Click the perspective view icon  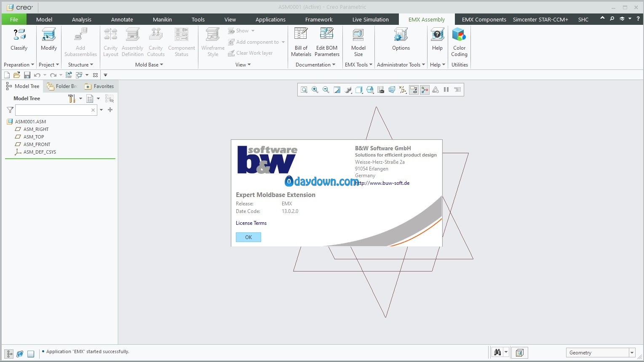392,90
